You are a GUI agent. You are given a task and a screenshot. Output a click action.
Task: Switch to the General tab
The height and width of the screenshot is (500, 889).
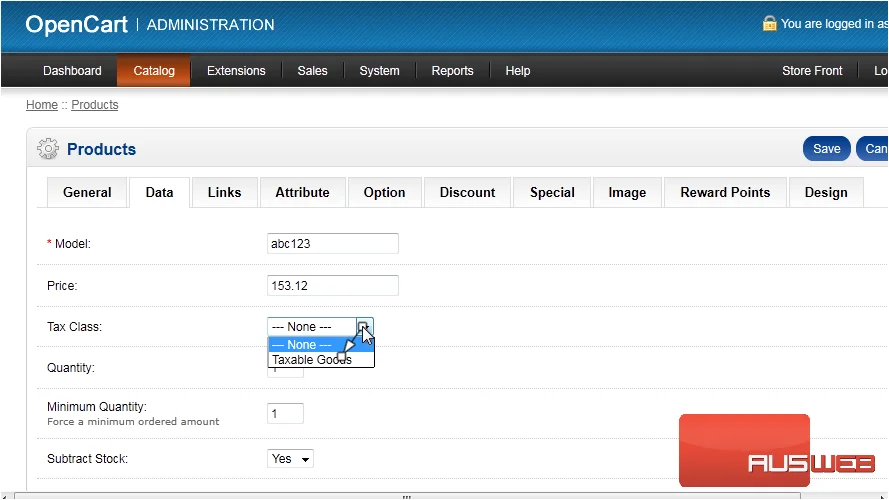click(87, 193)
